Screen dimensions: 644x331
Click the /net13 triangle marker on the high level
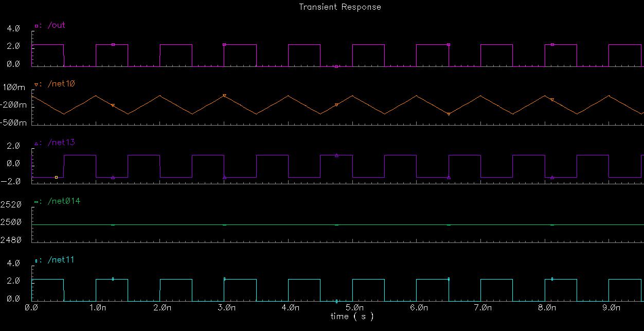click(336, 155)
